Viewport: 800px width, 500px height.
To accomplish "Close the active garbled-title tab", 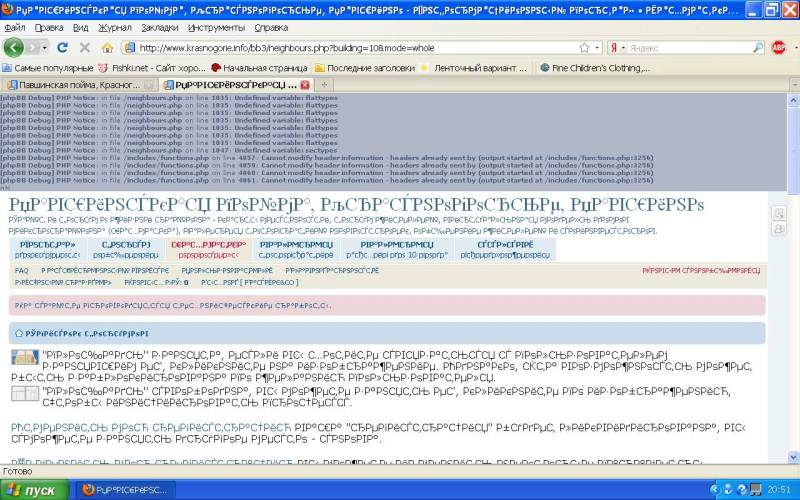I will tap(307, 85).
